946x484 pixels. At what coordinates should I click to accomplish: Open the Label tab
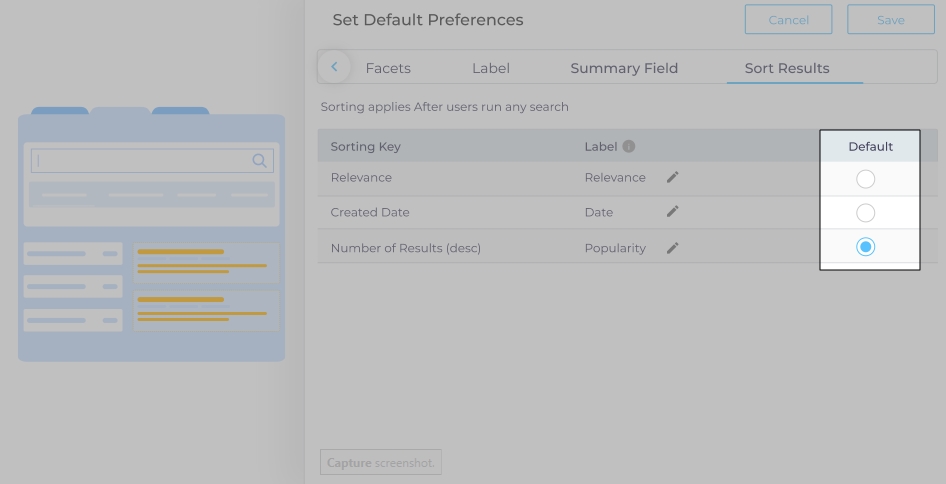click(491, 68)
